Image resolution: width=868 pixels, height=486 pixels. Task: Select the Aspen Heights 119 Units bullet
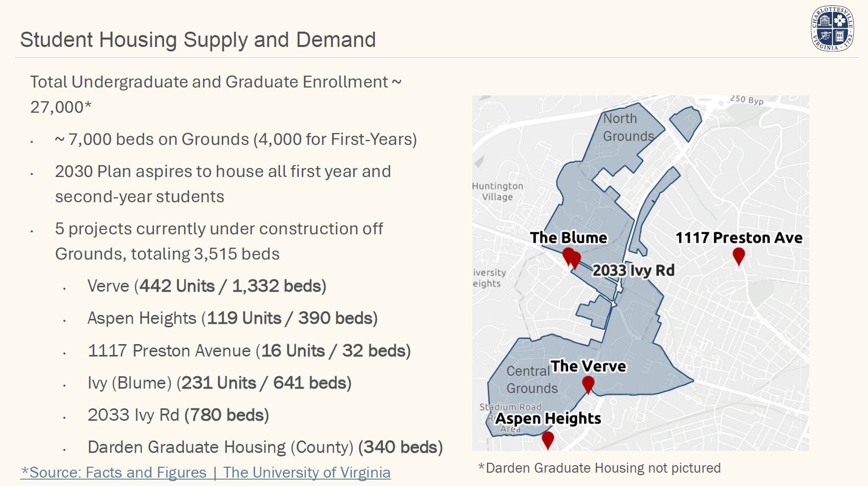232,318
